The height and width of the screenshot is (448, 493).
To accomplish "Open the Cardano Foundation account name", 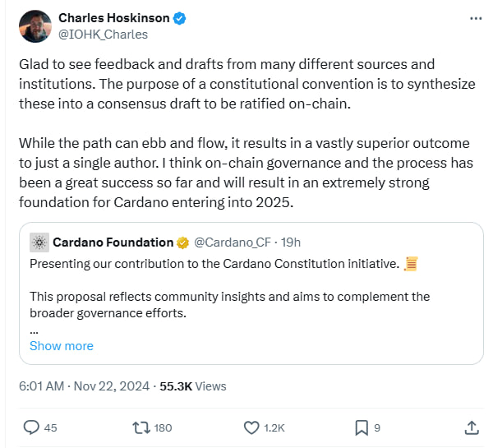I will point(113,242).
